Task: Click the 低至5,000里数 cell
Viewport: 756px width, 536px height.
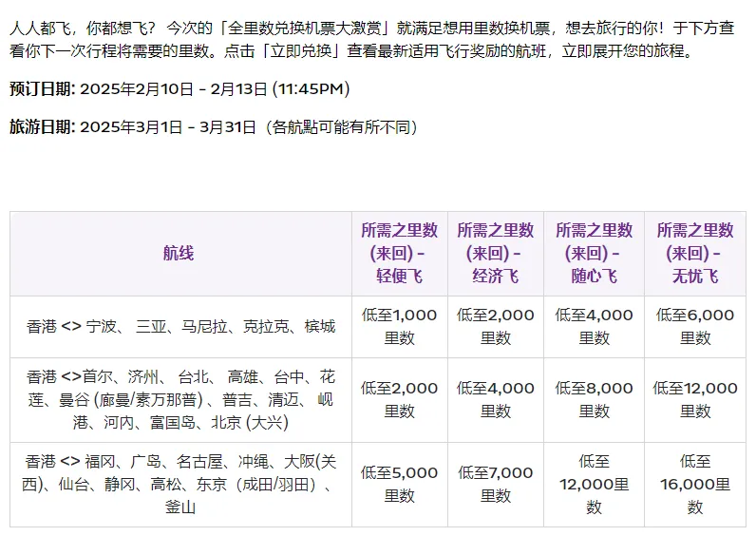Action: click(x=399, y=484)
